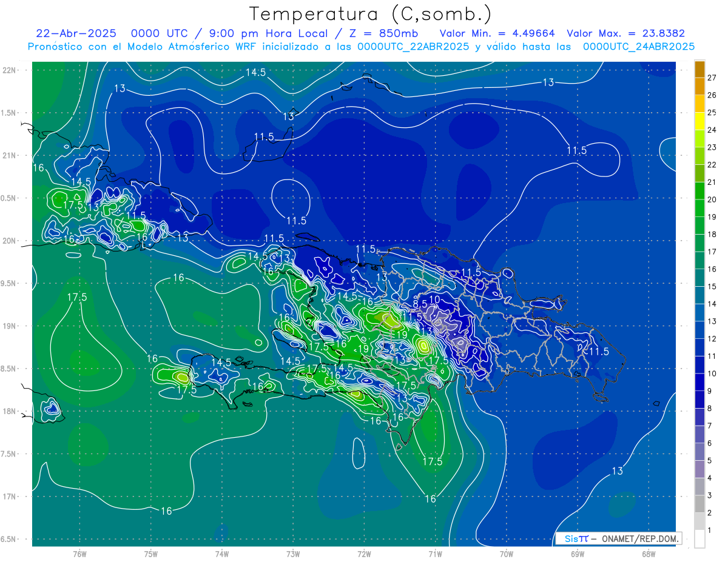Pick the gold swatch between 25 and 26

[x=699, y=104]
